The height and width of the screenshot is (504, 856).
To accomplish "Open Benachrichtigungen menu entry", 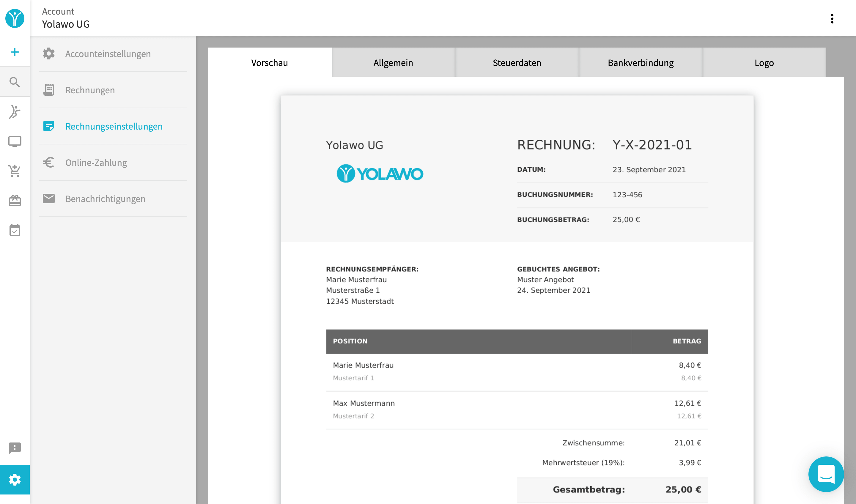I will (113, 199).
